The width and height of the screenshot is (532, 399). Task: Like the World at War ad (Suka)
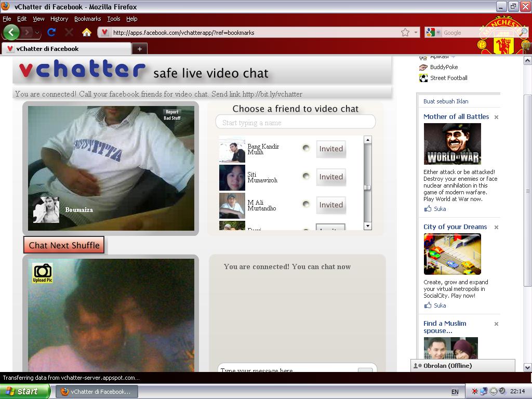pyautogui.click(x=435, y=209)
